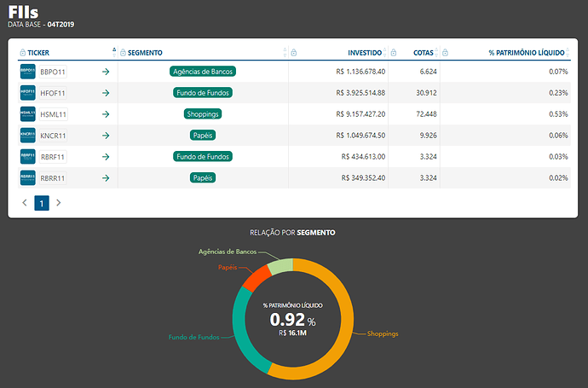Click the arrow icon next to RBRF11

click(106, 156)
